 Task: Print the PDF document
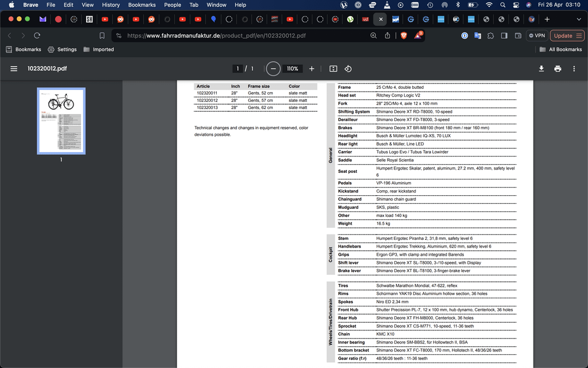[x=558, y=69]
